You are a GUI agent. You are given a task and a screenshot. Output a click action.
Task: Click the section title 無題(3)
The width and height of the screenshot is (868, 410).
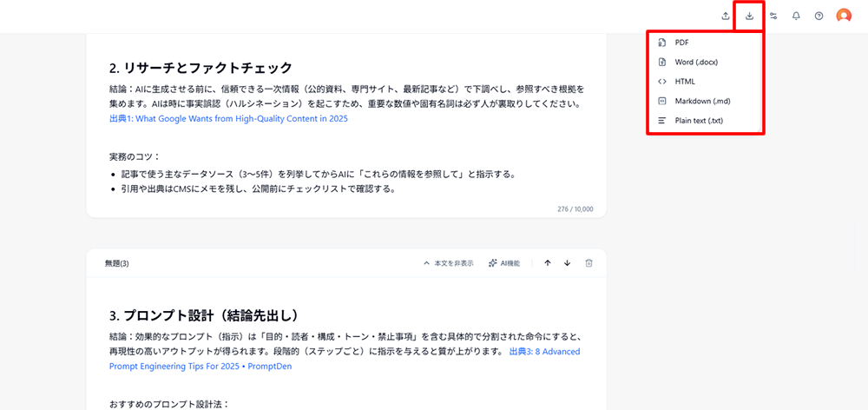point(117,263)
